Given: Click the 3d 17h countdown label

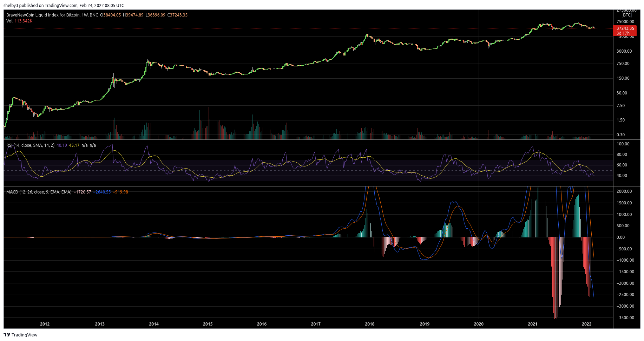Looking at the screenshot, I should pyautogui.click(x=623, y=33).
